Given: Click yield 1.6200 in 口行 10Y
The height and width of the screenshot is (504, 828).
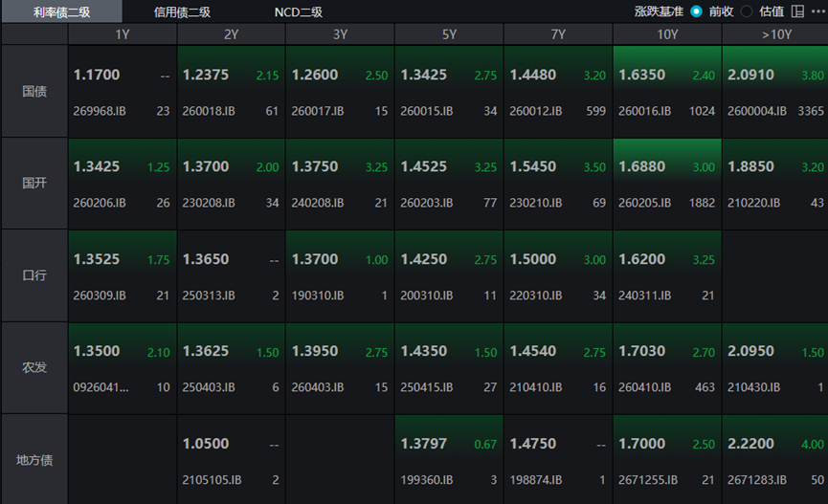Looking at the screenshot, I should pyautogui.click(x=641, y=259).
